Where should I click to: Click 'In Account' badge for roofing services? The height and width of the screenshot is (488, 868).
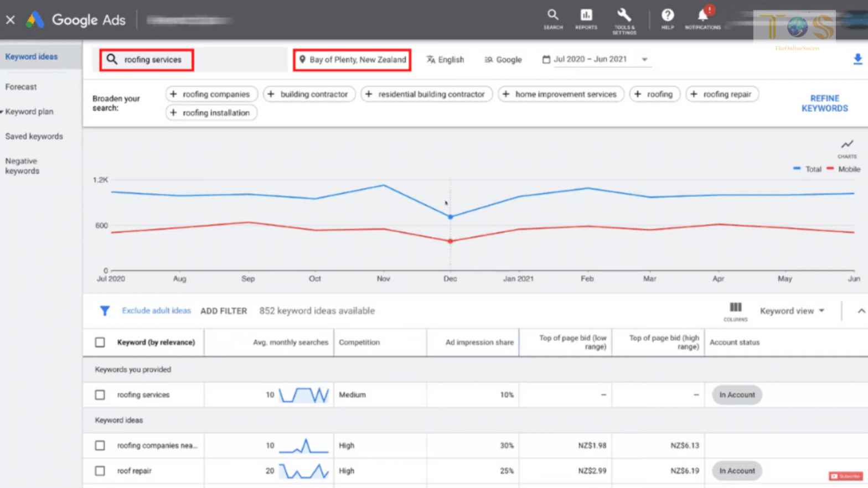[x=737, y=395]
